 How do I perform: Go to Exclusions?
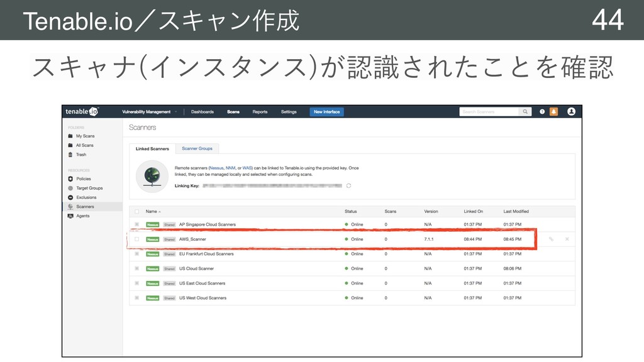point(86,197)
